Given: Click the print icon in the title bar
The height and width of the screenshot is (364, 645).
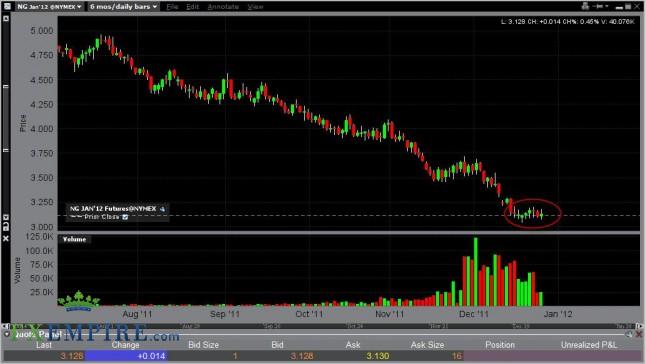Looking at the screenshot, I should [585, 6].
